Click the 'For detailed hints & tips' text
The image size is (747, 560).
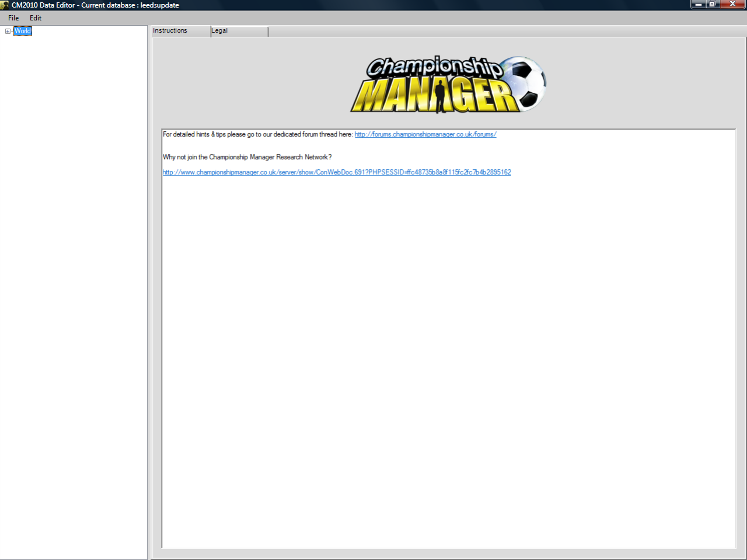click(258, 134)
